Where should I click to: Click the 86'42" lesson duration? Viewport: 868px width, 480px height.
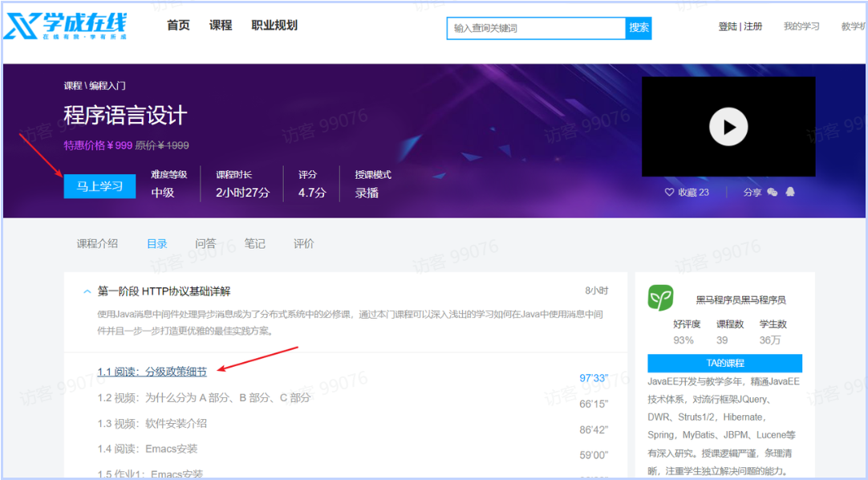coord(594,429)
